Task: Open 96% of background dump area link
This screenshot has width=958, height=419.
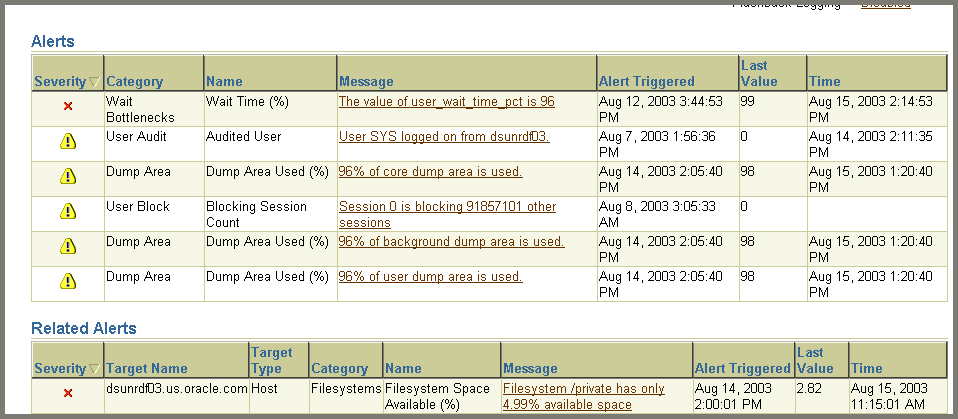Action: [x=451, y=241]
